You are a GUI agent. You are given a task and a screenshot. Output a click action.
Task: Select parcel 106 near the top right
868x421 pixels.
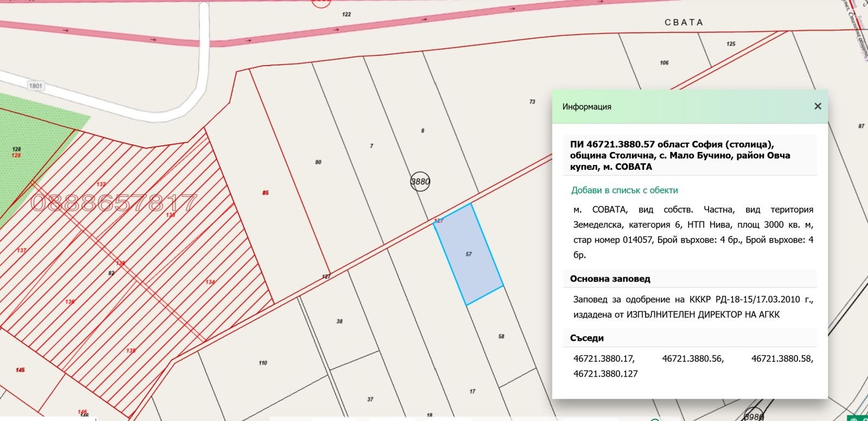click(x=664, y=63)
